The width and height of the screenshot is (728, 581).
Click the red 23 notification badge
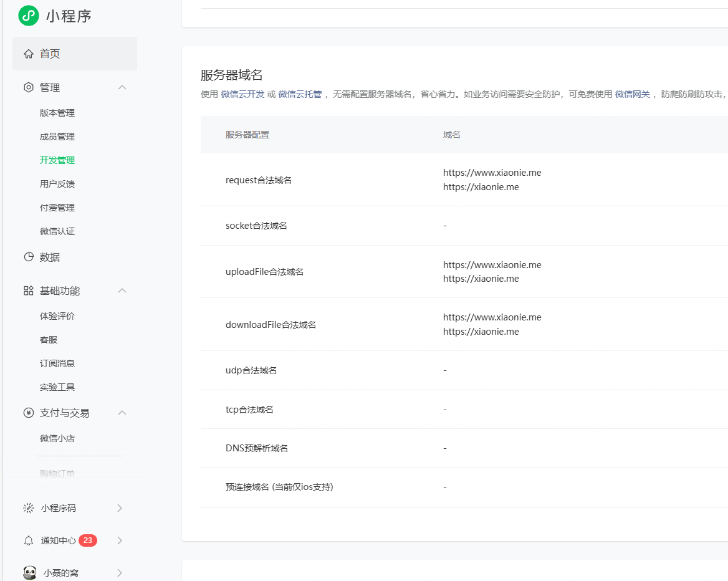click(90, 540)
